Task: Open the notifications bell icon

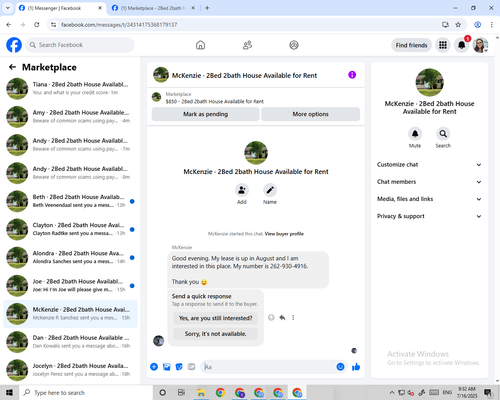Action: tap(461, 45)
